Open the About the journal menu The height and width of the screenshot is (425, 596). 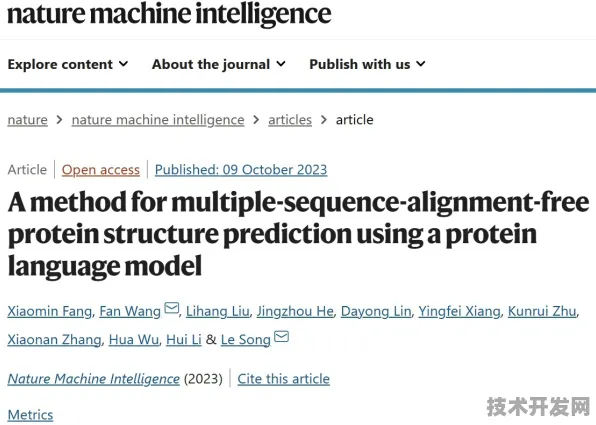(219, 64)
